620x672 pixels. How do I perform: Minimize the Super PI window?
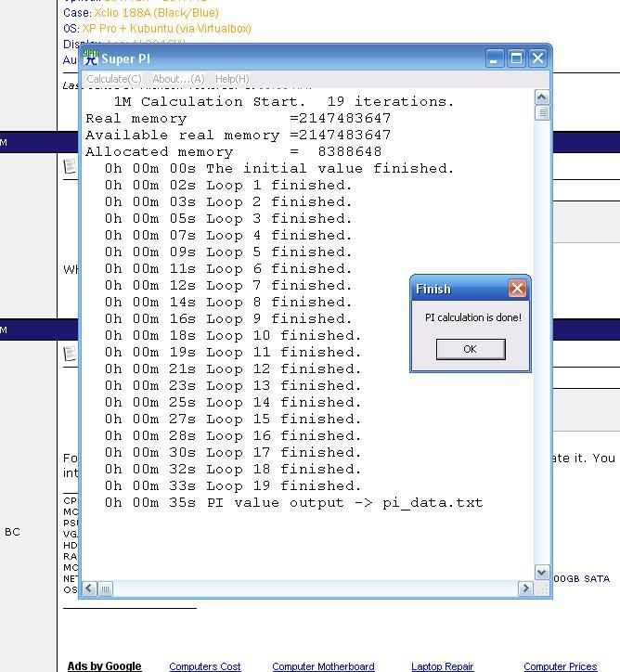pos(495,58)
